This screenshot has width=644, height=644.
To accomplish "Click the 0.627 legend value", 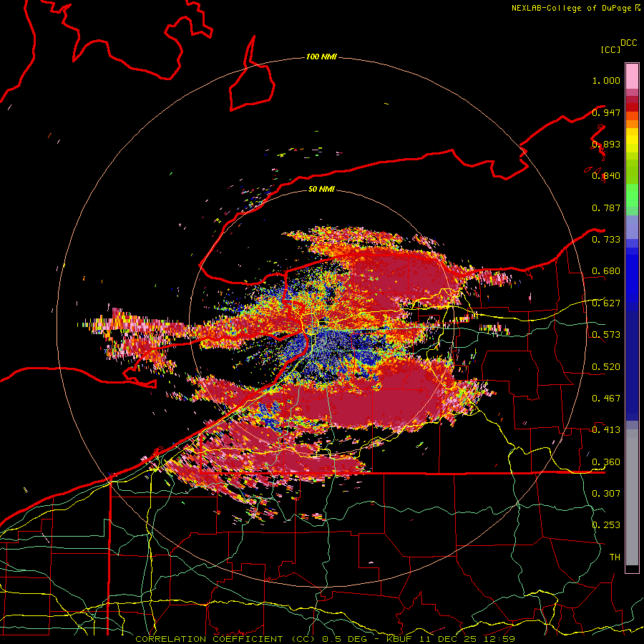I will [x=606, y=303].
